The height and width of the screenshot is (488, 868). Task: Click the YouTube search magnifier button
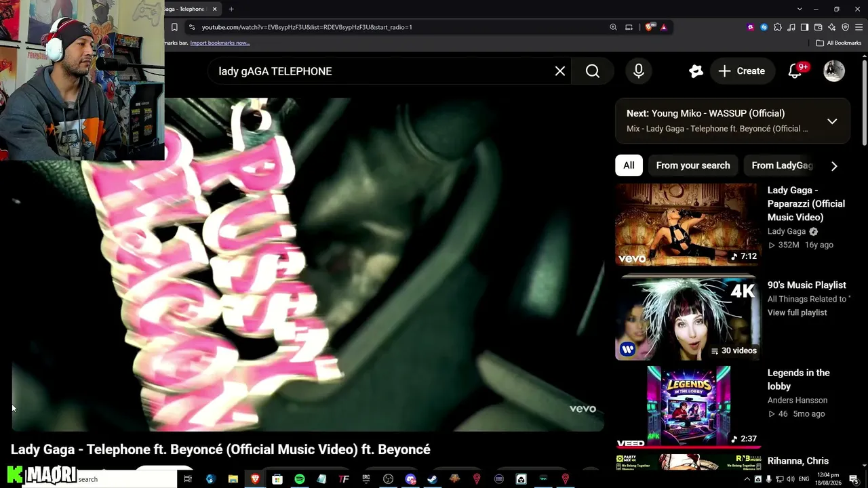click(x=593, y=71)
